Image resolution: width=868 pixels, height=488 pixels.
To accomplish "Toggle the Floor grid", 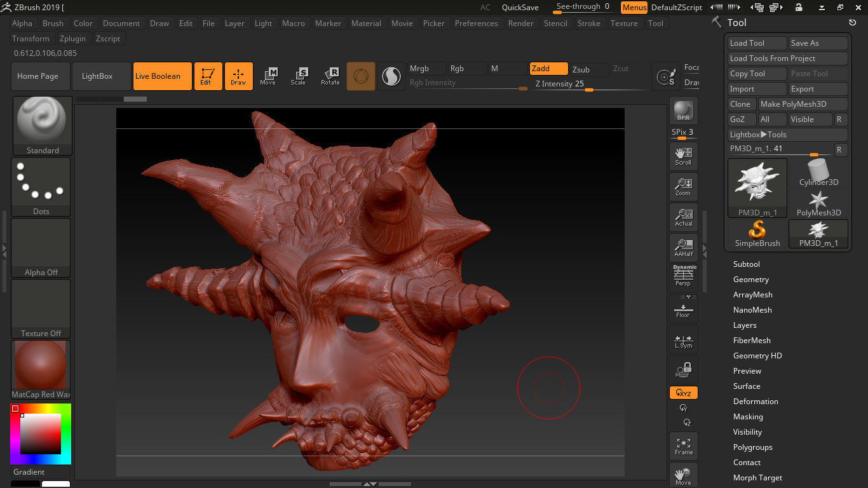I will tap(683, 308).
